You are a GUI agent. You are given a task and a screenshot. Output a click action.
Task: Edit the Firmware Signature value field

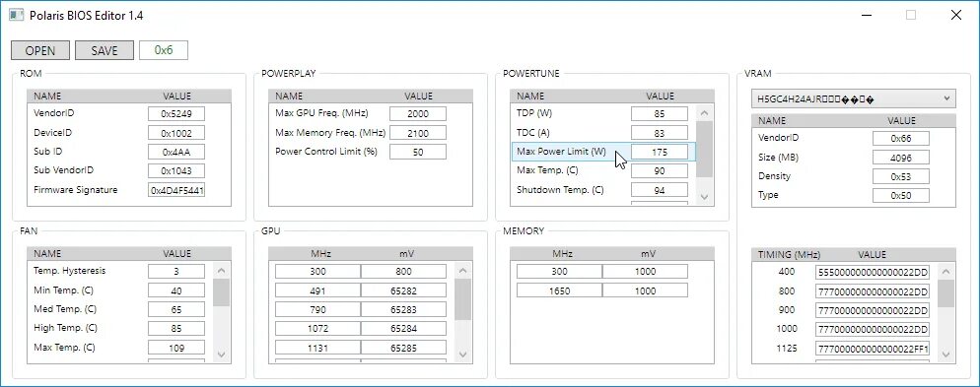pyautogui.click(x=176, y=190)
